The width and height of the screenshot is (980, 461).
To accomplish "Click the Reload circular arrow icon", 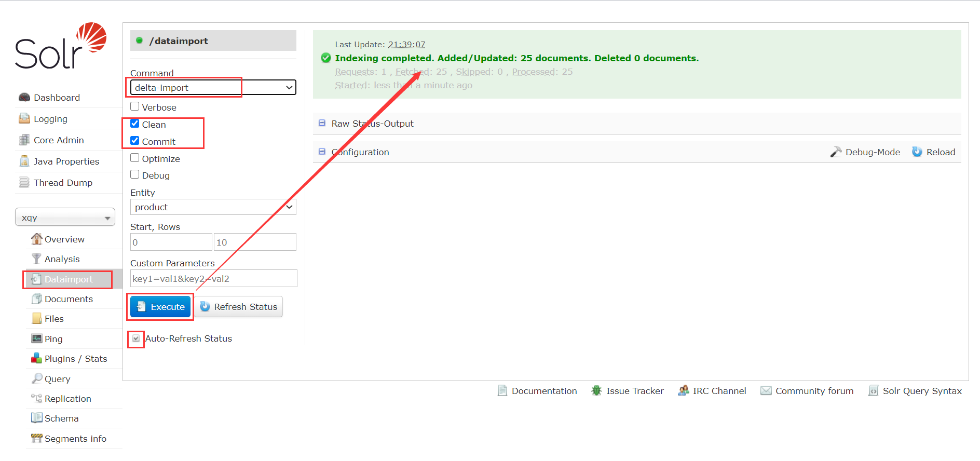I will tap(917, 152).
